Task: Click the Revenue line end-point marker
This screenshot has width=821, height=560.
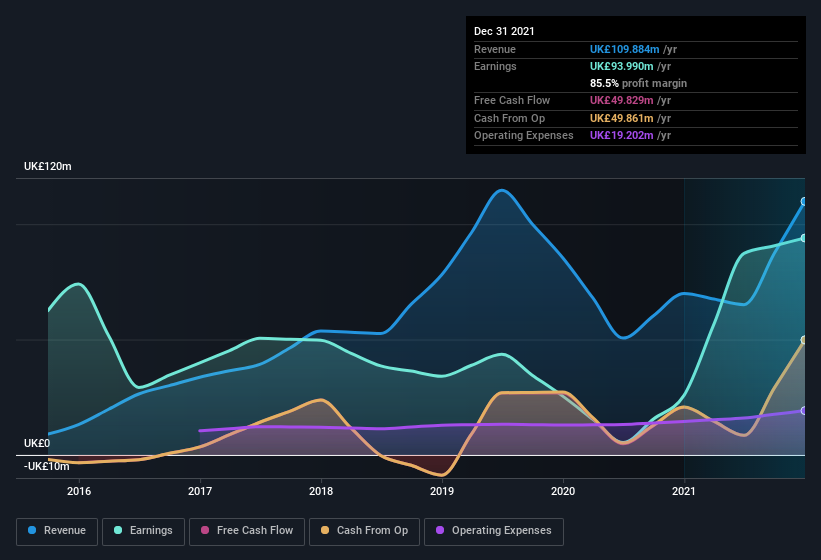Action: [x=804, y=201]
